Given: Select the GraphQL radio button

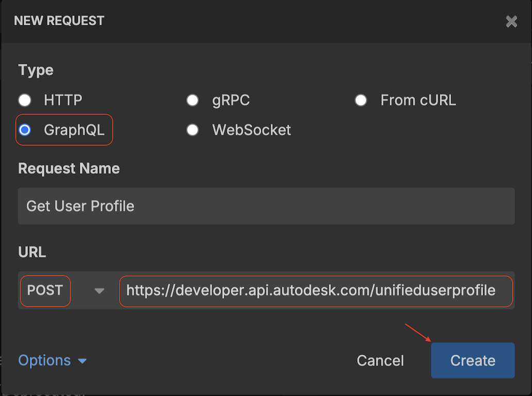Looking at the screenshot, I should pyautogui.click(x=25, y=130).
